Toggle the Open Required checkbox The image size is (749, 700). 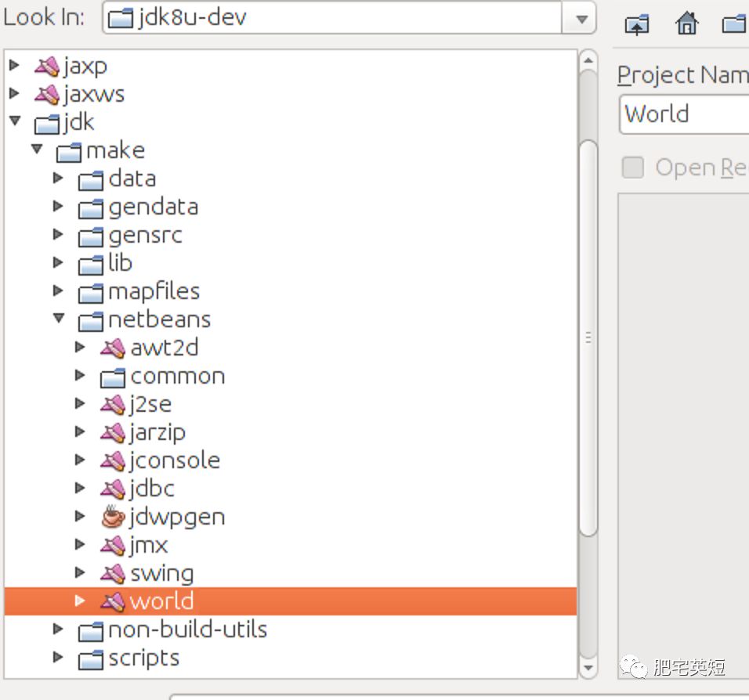click(x=633, y=168)
